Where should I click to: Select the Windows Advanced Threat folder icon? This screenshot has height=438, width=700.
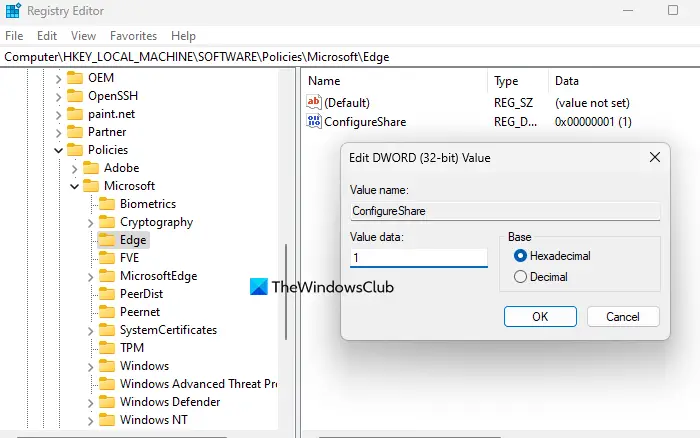coord(107,384)
